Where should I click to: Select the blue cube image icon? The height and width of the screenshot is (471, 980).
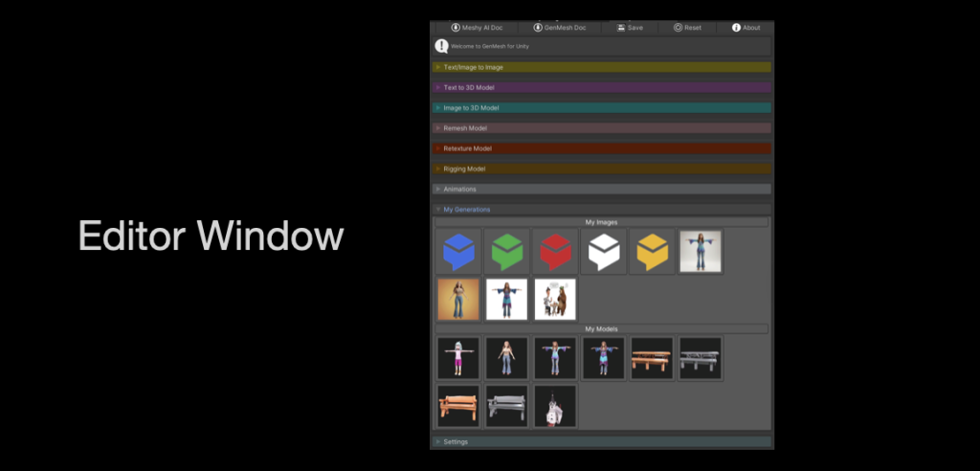458,252
